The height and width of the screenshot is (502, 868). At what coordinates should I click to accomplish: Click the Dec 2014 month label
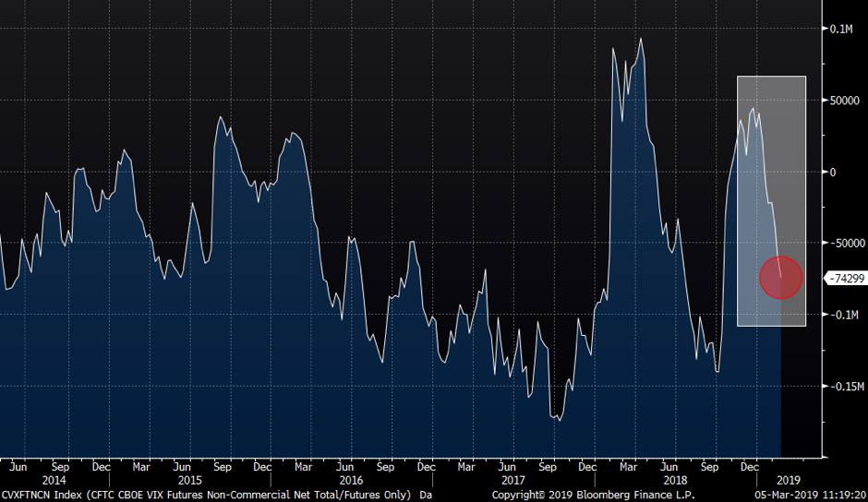[x=102, y=467]
